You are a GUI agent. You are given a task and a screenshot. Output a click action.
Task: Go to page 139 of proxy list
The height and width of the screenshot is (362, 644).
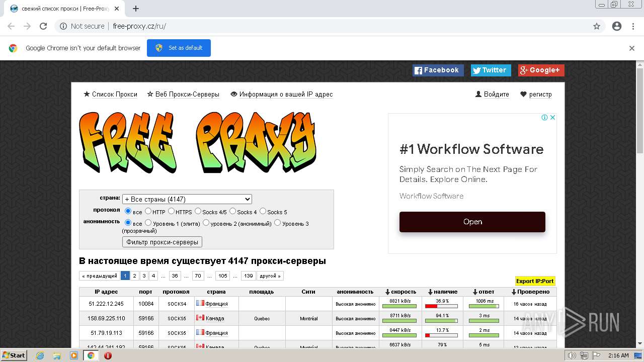[248, 276]
